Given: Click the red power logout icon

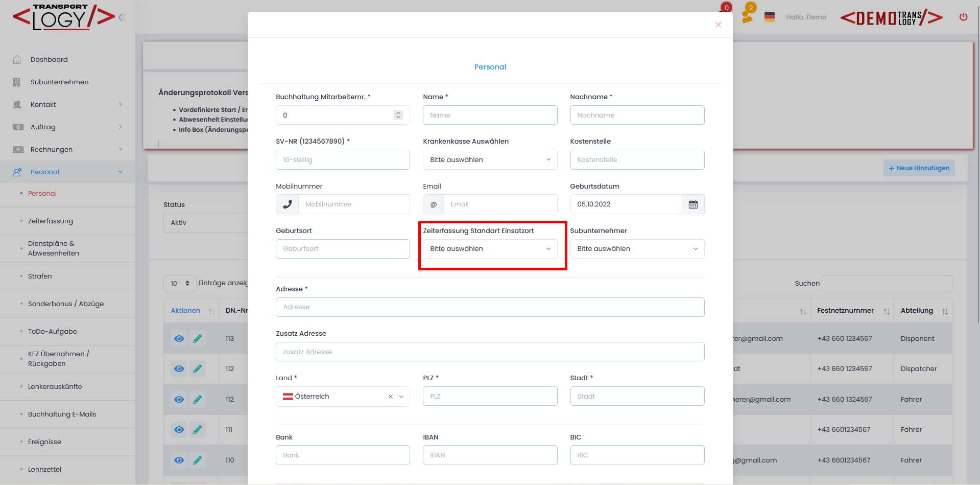Looking at the screenshot, I should click(963, 17).
